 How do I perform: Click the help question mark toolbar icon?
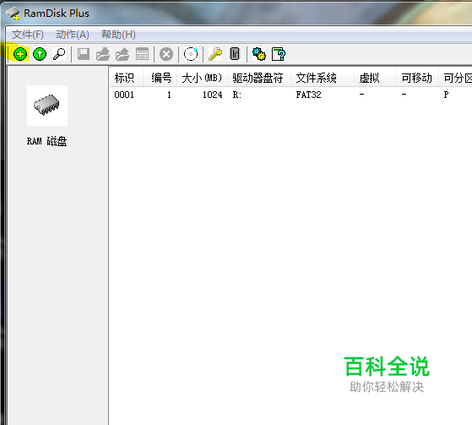coord(279,54)
